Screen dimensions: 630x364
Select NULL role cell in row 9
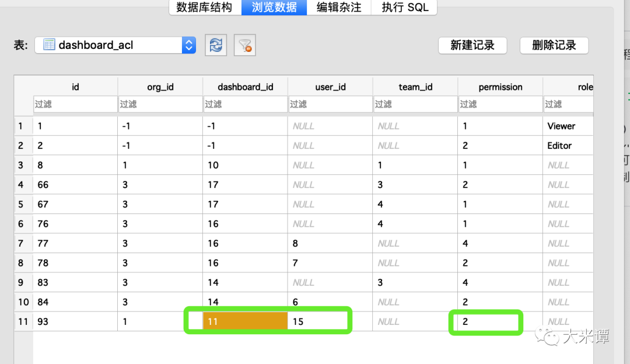click(x=568, y=282)
